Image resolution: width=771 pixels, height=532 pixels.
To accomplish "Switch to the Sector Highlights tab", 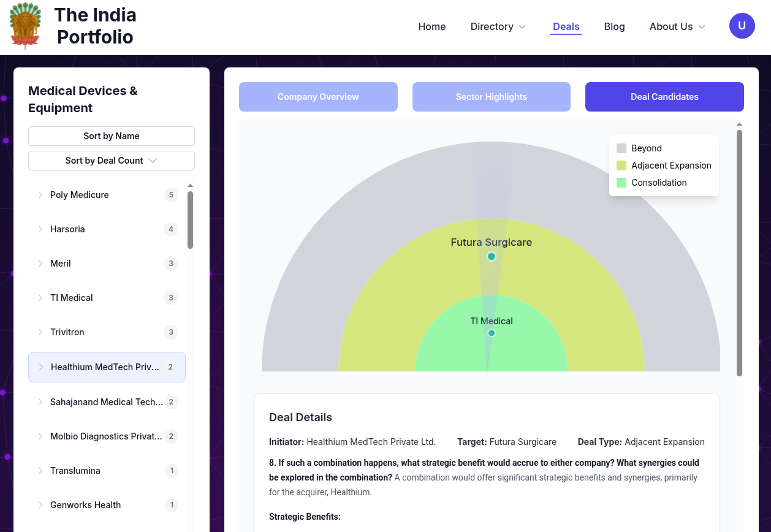I will pos(491,97).
